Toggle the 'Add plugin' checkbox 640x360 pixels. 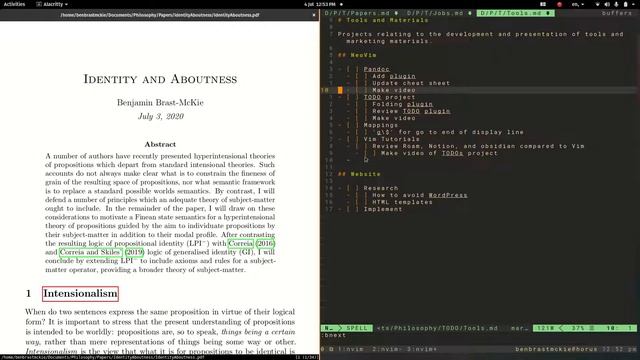point(361,76)
